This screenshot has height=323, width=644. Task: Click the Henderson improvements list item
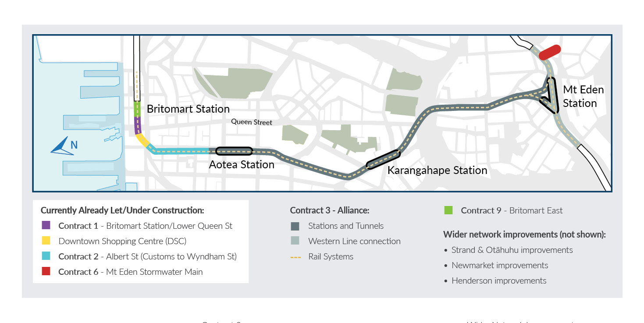pos(499,280)
